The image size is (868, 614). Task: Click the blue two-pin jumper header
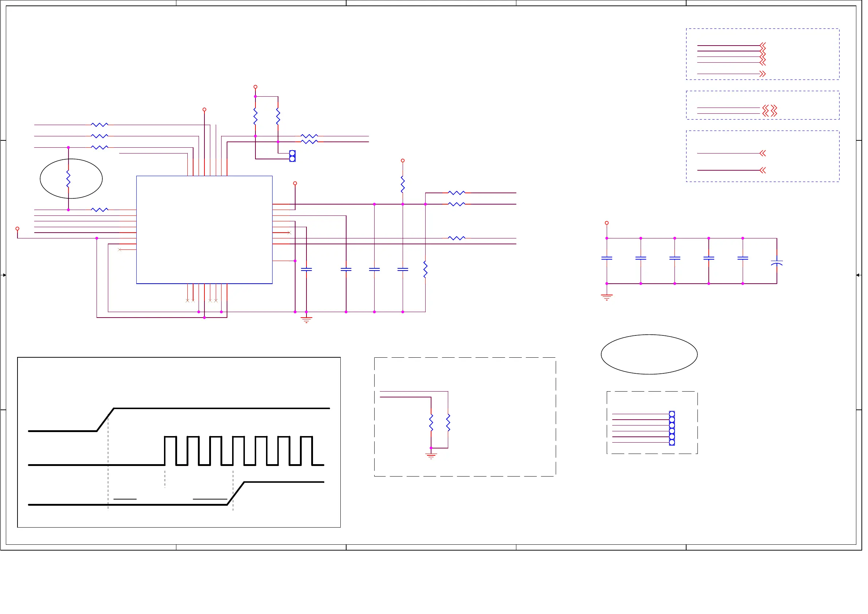292,156
